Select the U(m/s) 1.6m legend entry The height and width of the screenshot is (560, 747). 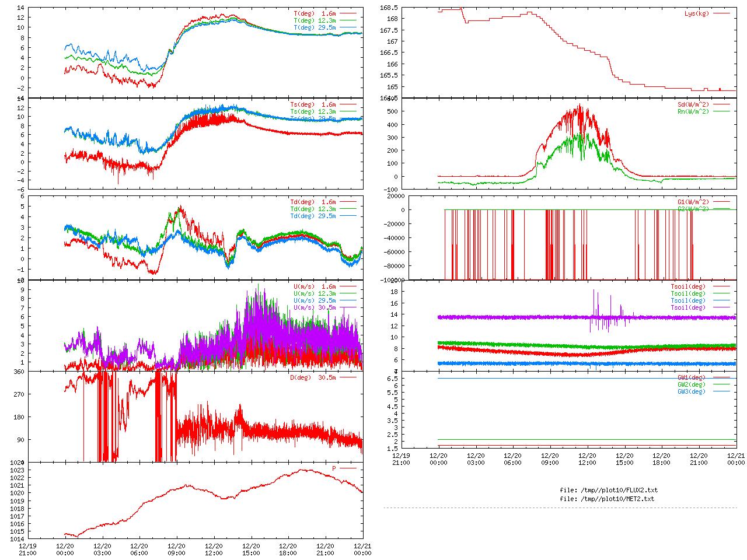pyautogui.click(x=315, y=286)
